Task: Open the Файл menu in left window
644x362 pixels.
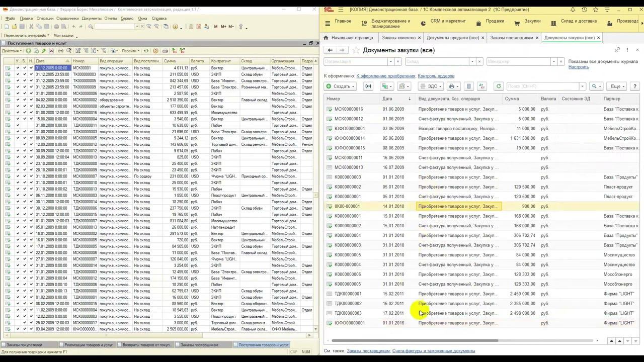Action: (x=10, y=19)
